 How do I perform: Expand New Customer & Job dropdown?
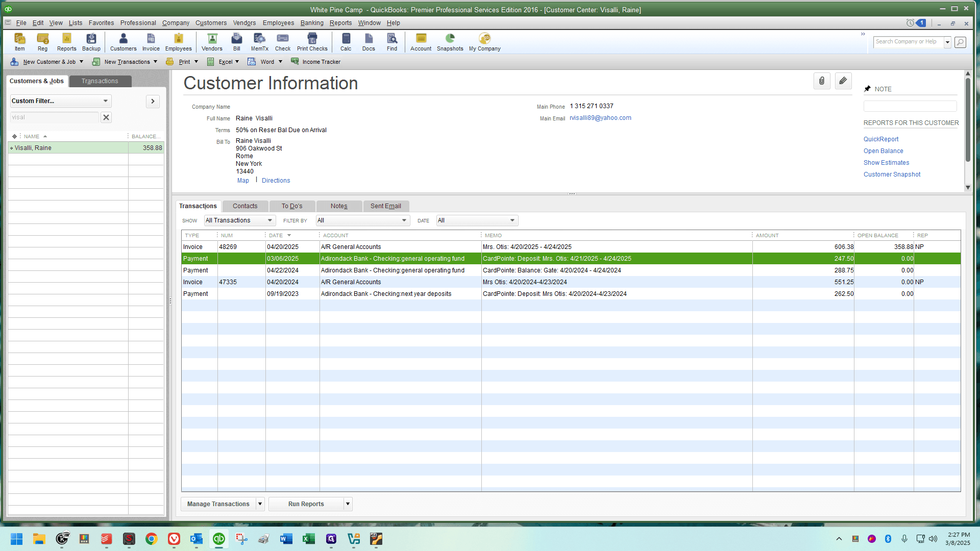pos(81,62)
